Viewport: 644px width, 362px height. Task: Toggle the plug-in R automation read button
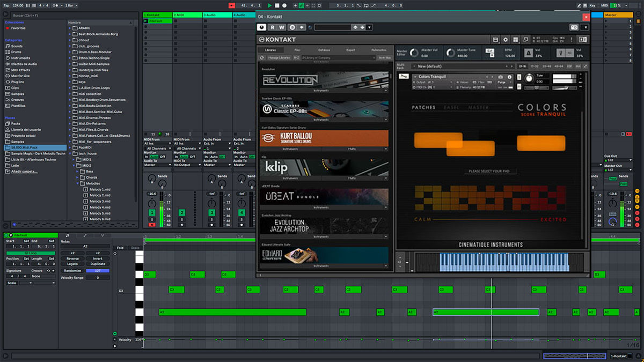tap(272, 27)
